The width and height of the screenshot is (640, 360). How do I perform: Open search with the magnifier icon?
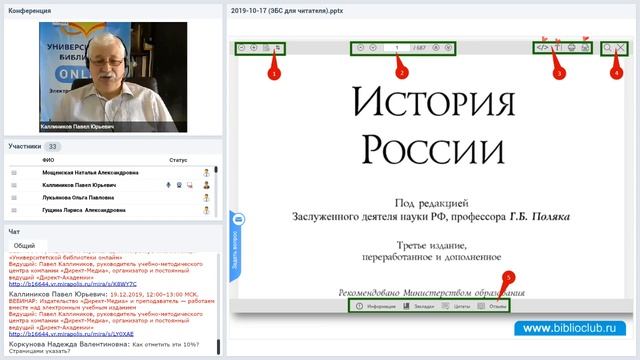click(608, 48)
